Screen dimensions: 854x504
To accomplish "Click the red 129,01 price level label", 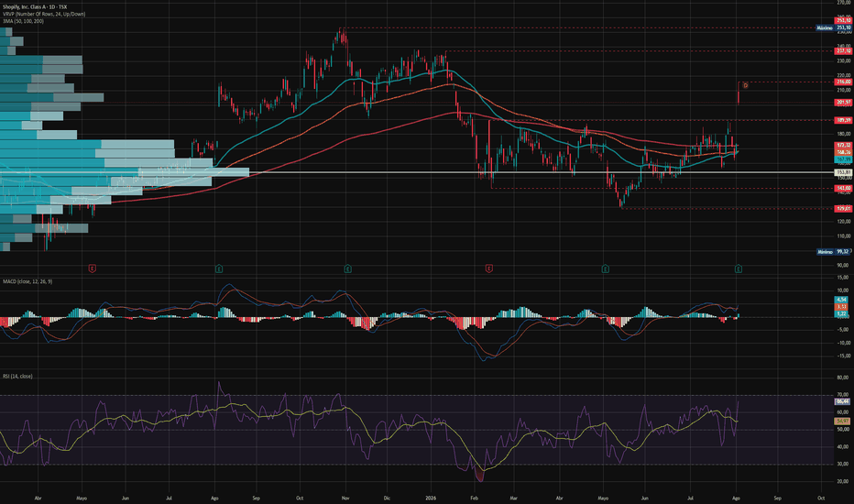I will (x=843, y=209).
